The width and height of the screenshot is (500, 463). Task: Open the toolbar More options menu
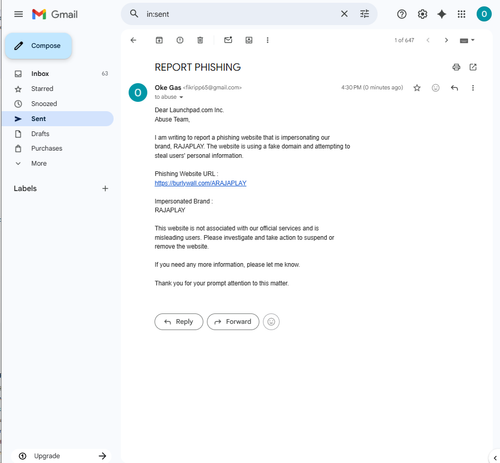pyautogui.click(x=267, y=40)
